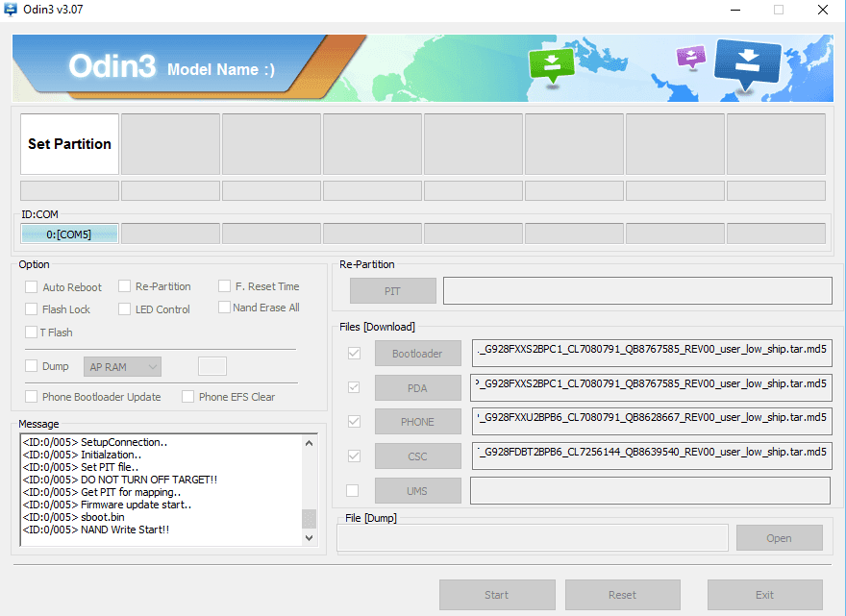Check the UMS file checkbox
The image size is (846, 616).
[x=352, y=490]
